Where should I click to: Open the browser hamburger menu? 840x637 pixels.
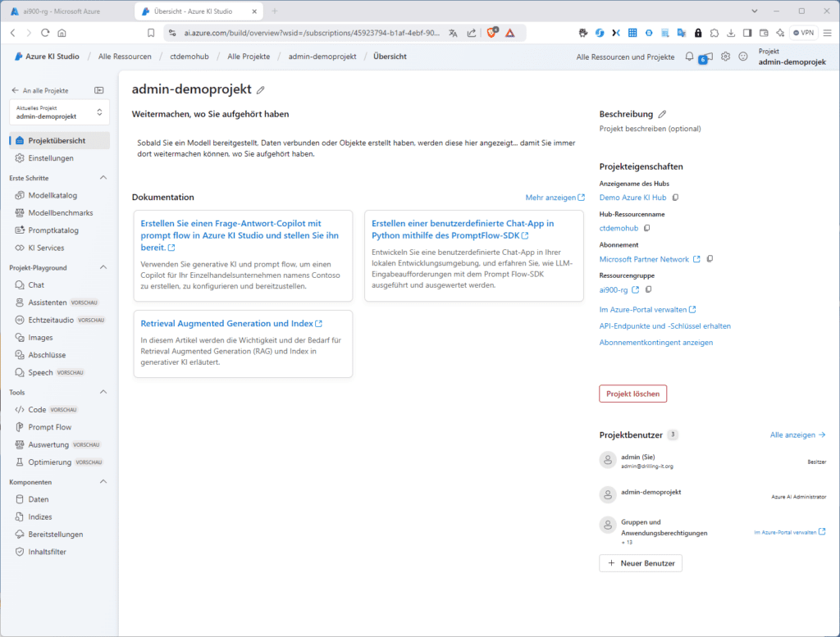(x=828, y=33)
